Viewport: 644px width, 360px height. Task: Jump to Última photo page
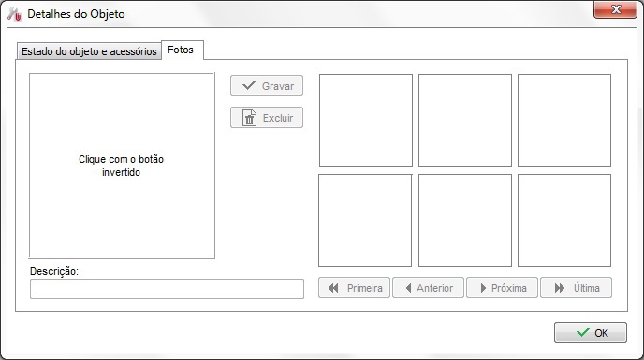click(576, 288)
